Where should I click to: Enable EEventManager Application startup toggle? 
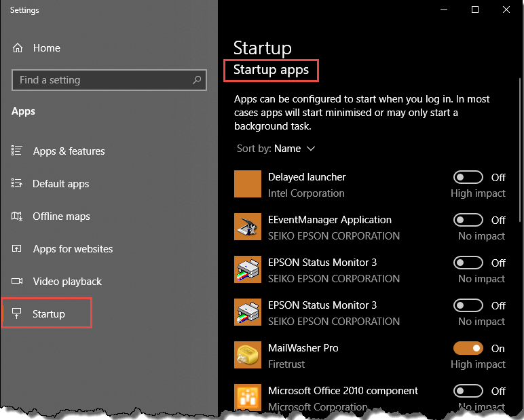pos(468,220)
